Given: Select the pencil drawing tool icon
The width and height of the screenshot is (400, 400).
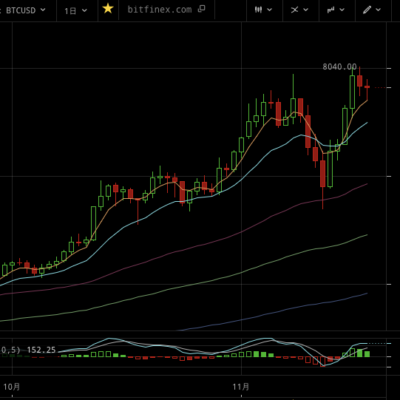Looking at the screenshot, I should 367,10.
